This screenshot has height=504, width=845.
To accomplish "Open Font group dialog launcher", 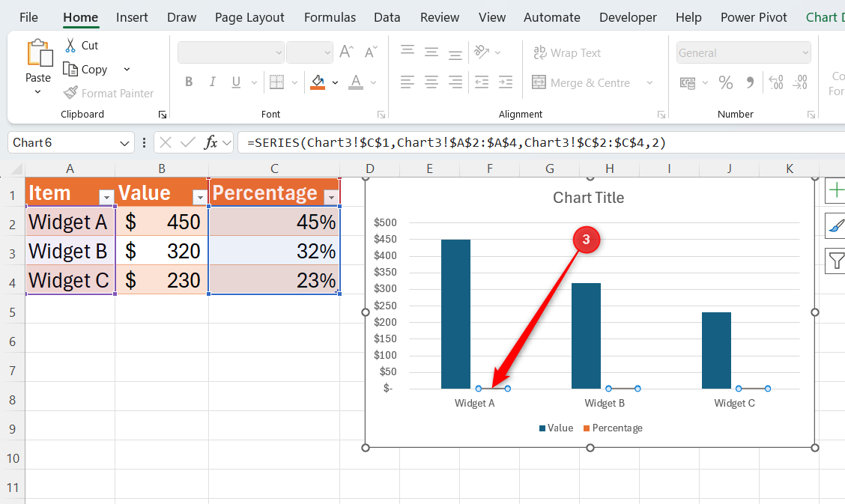I will (381, 114).
